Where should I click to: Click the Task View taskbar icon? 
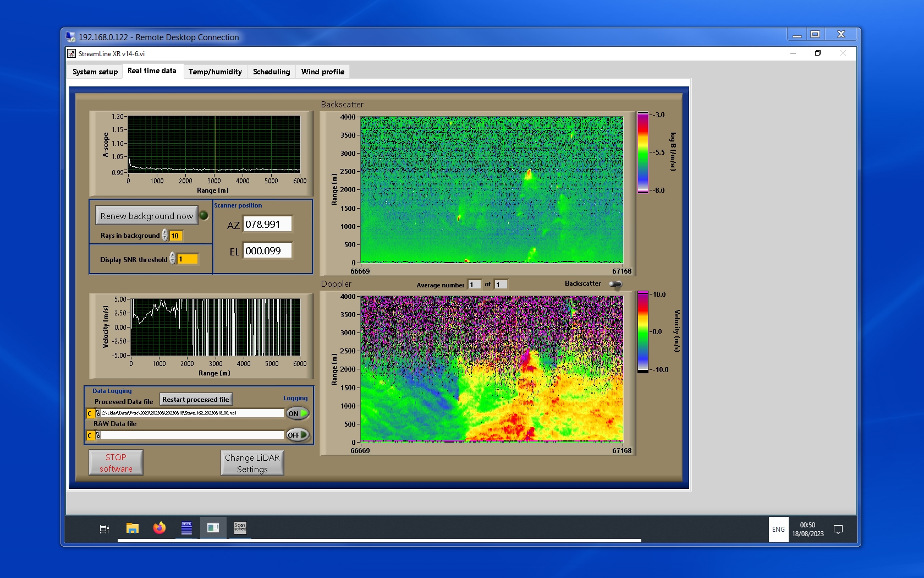(x=104, y=529)
